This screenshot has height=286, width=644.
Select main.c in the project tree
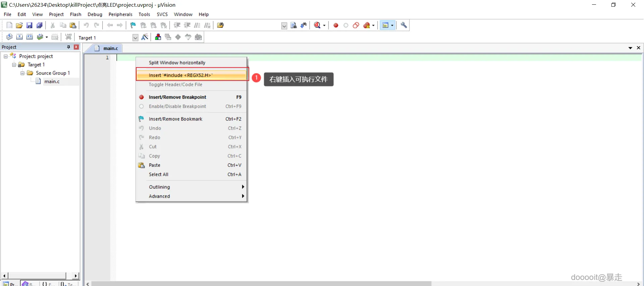[52, 82]
